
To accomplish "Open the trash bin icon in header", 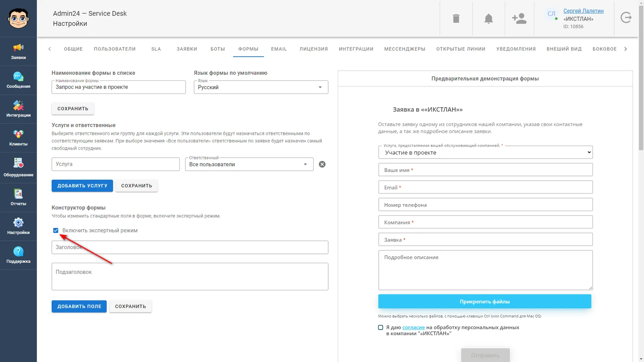I will [x=456, y=18].
